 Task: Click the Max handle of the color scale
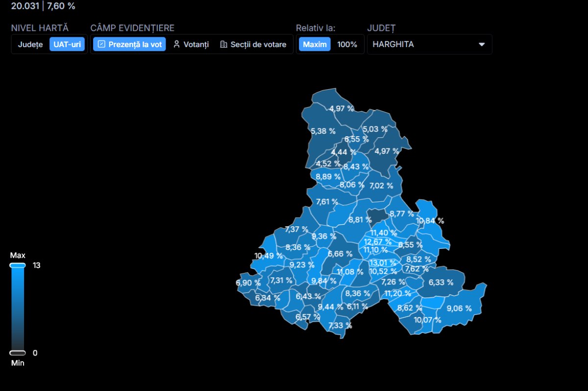[x=18, y=265]
